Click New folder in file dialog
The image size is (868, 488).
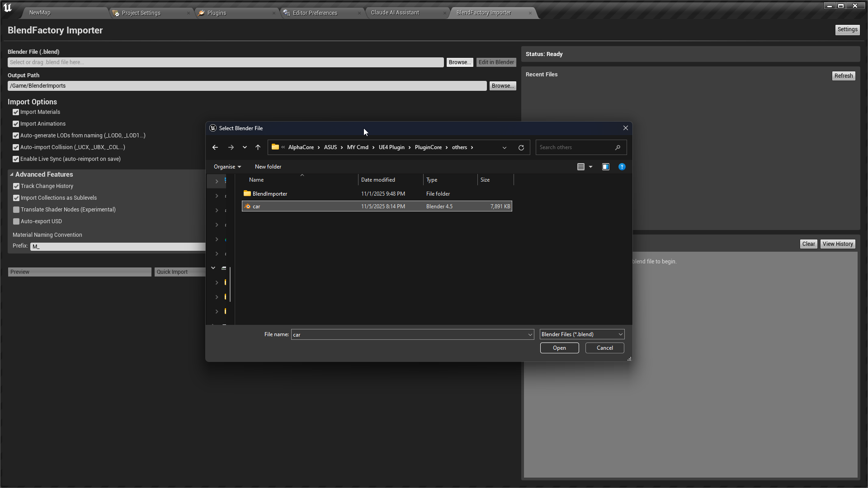(x=268, y=167)
